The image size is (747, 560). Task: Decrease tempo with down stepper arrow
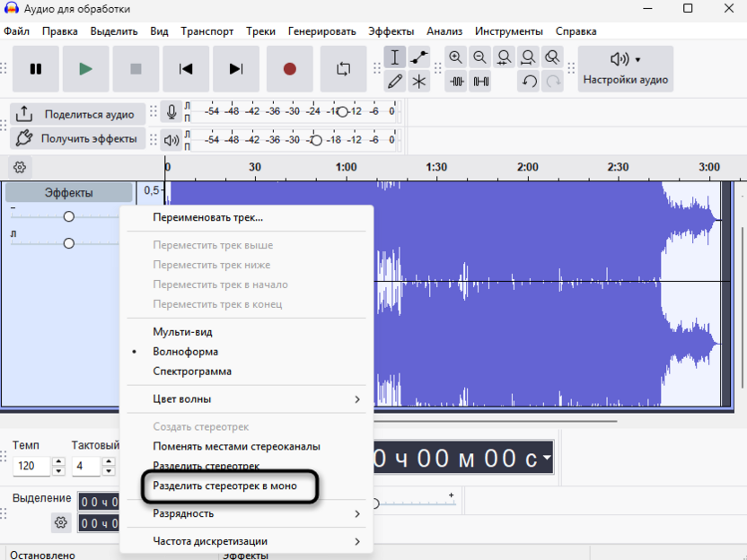coord(58,470)
